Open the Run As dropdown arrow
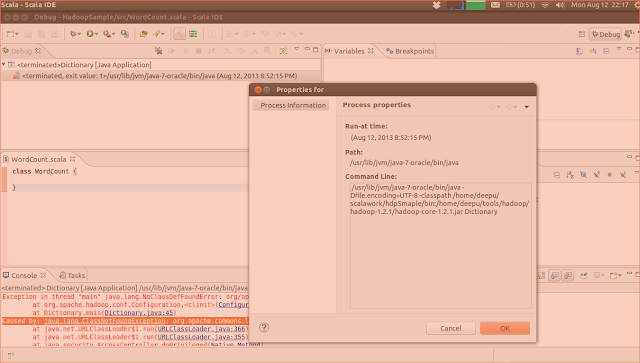Image resolution: width=640 pixels, height=363 pixels. pos(96,34)
